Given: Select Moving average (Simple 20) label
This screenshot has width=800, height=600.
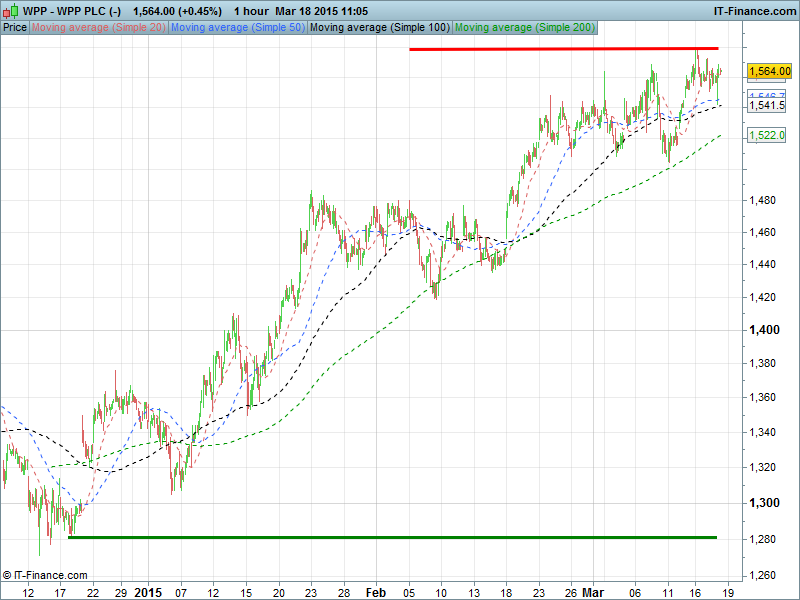Looking at the screenshot, I should tap(99, 27).
